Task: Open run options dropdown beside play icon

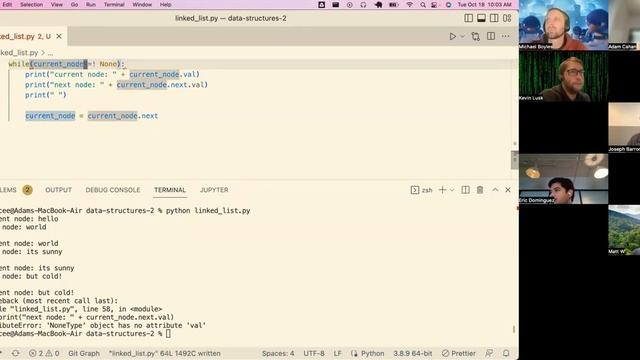Action: click(462, 36)
